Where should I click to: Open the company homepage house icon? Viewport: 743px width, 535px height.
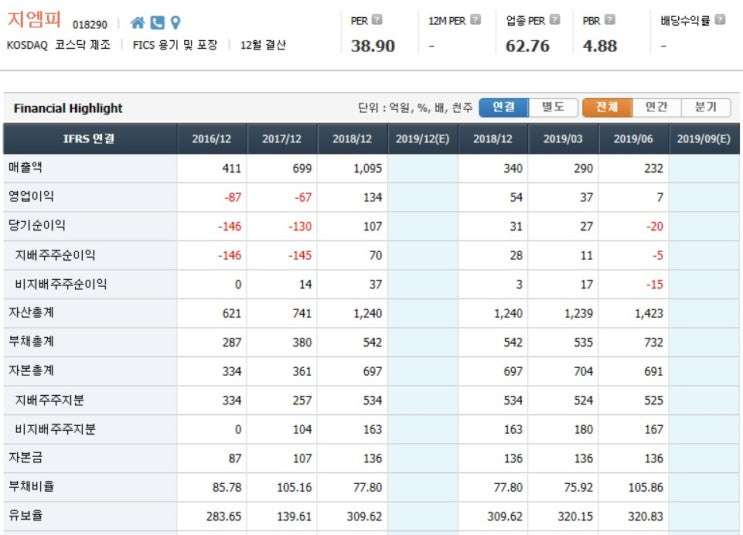tap(137, 23)
